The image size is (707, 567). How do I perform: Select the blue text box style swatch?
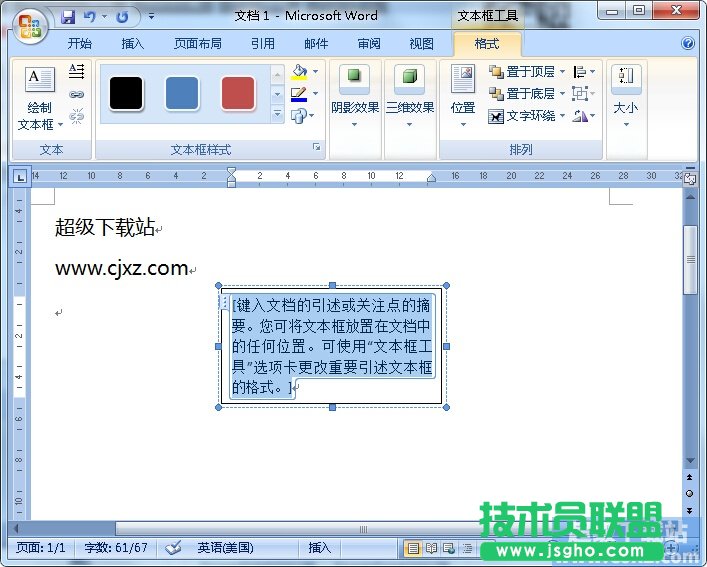182,93
